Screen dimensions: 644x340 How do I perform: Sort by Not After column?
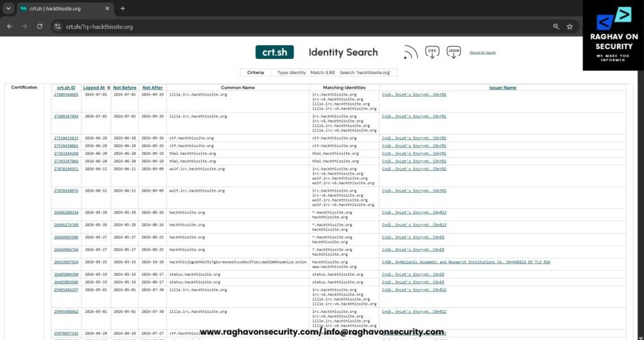point(152,87)
